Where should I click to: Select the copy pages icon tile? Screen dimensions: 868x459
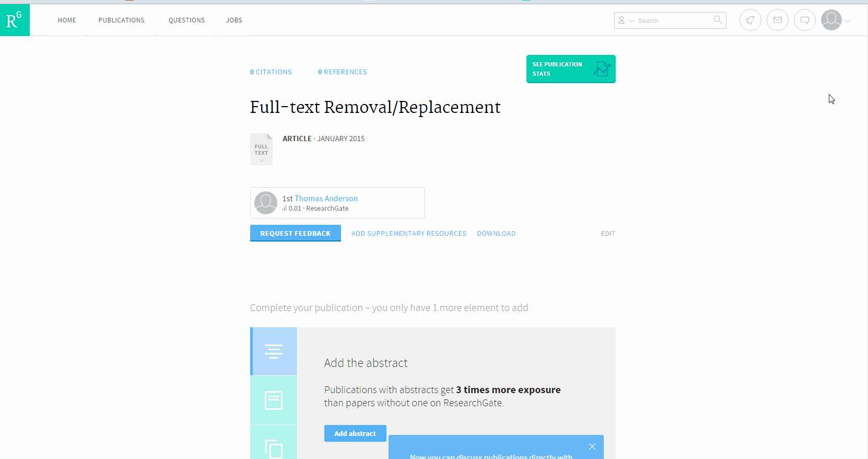click(274, 442)
